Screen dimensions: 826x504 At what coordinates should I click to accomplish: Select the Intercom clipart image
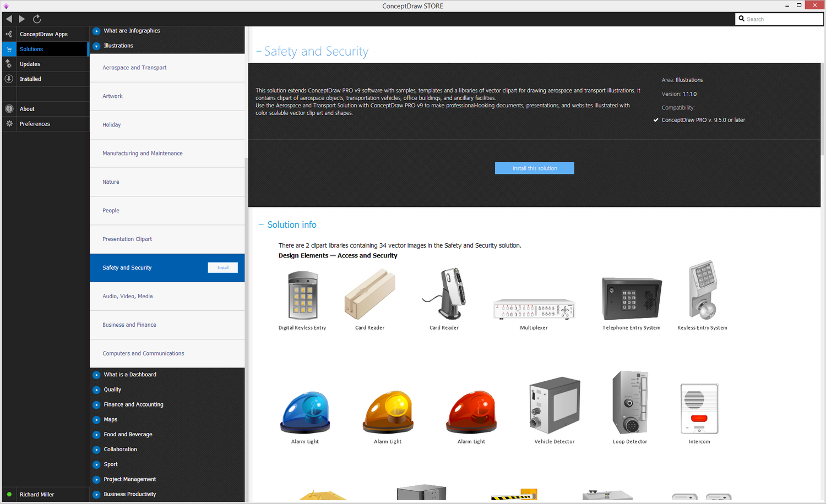coord(699,409)
